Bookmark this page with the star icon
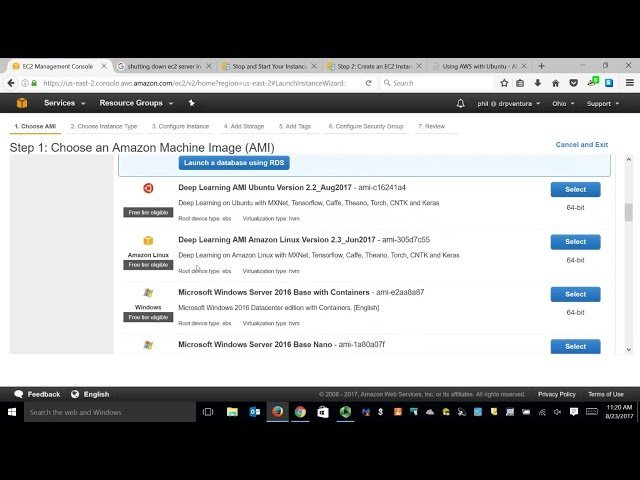 point(504,83)
